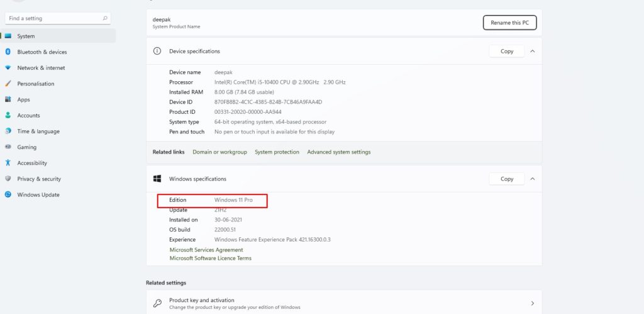
Task: Click the key icon for Product key
Action: 157,303
